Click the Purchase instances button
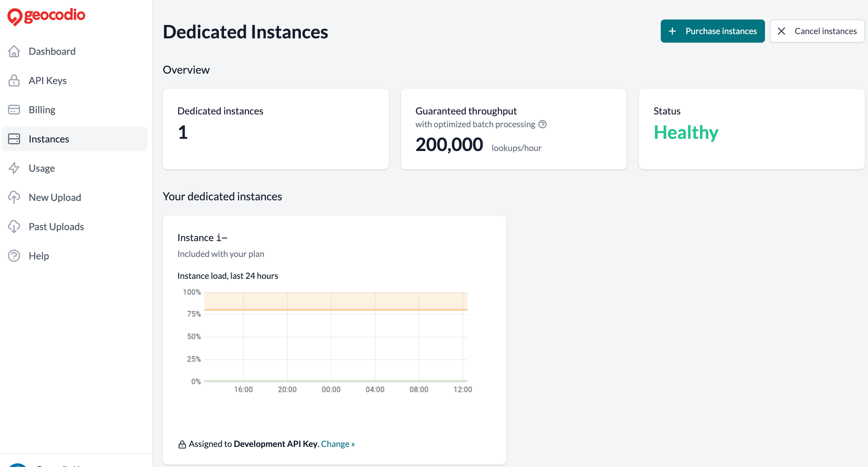 click(x=712, y=31)
